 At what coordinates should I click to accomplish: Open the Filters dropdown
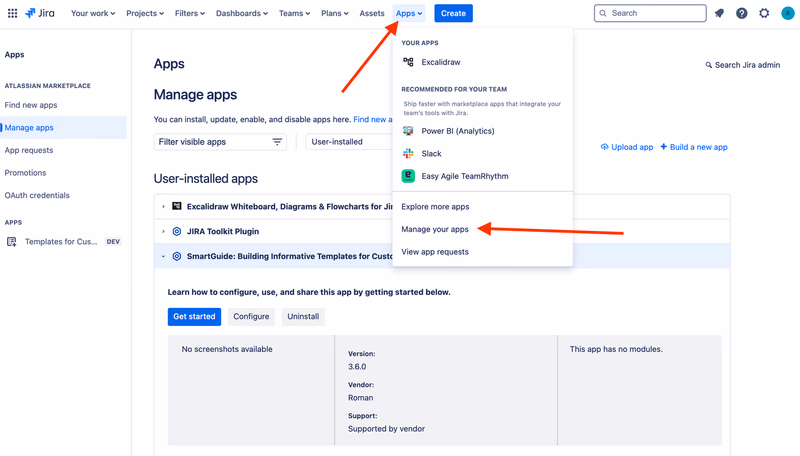click(x=190, y=13)
